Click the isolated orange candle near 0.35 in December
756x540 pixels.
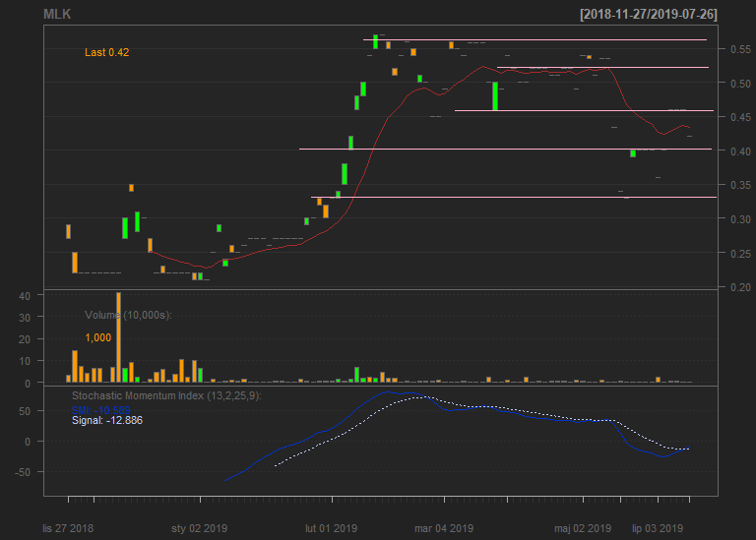[131, 188]
